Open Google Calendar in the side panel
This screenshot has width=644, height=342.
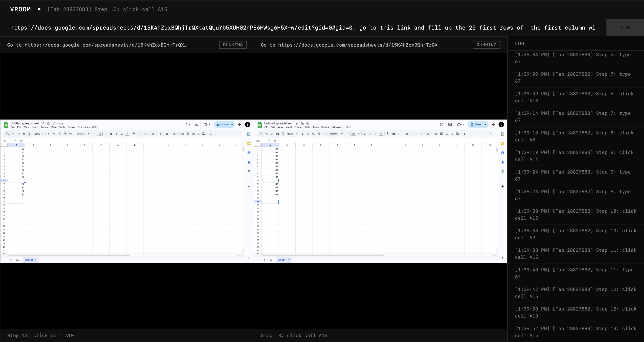[x=249, y=134]
